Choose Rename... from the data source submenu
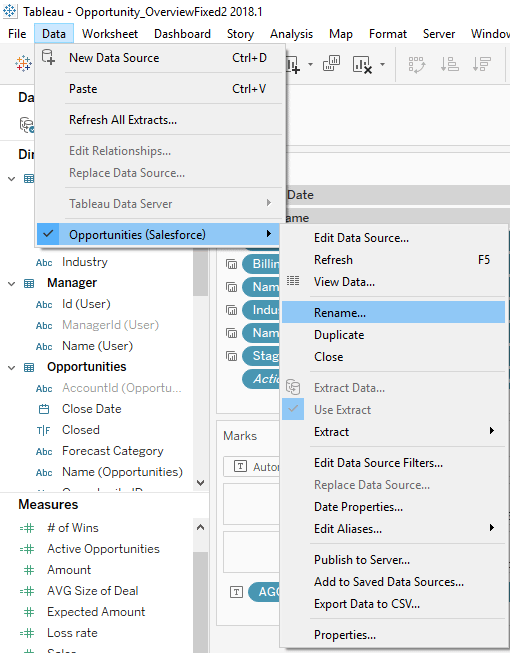Image resolution: width=510 pixels, height=653 pixels. [x=393, y=312]
